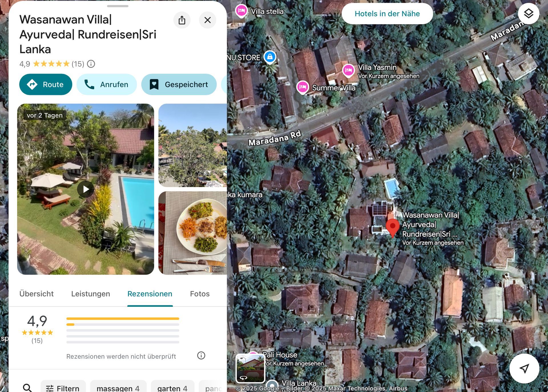Tap the Villa stella hotel pin
The width and height of the screenshot is (548, 392).
[241, 11]
